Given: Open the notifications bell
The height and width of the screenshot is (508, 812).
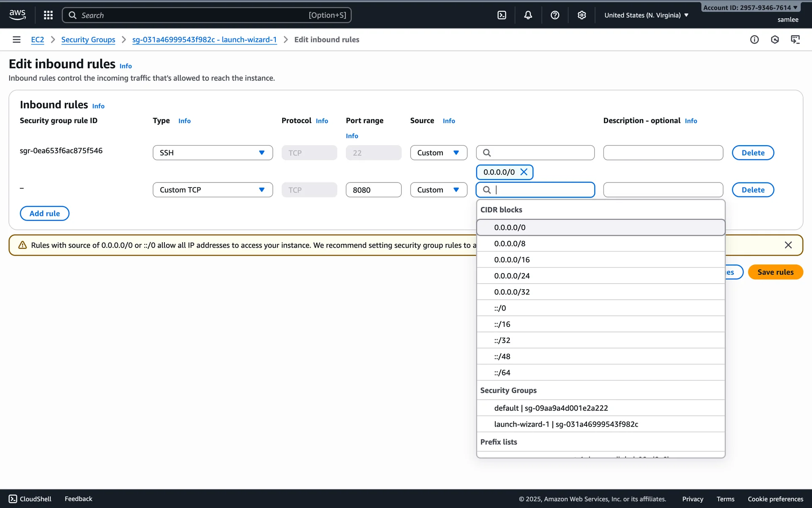Looking at the screenshot, I should 528,15.
